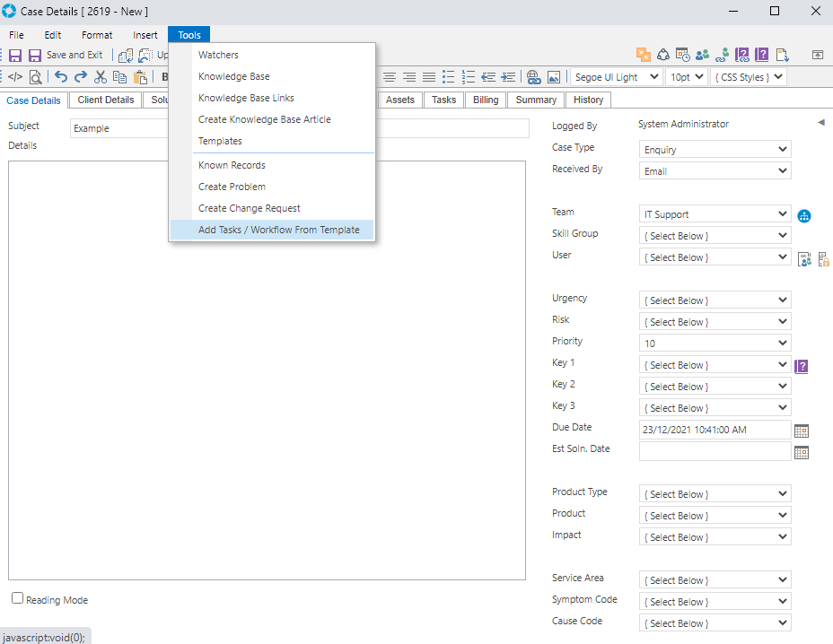The height and width of the screenshot is (644, 833).
Task: Choose Create Knowledge Base Article menu entry
Action: (264, 119)
